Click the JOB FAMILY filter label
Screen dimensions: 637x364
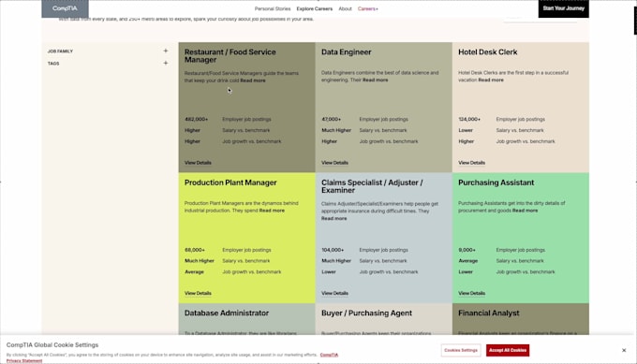point(60,51)
